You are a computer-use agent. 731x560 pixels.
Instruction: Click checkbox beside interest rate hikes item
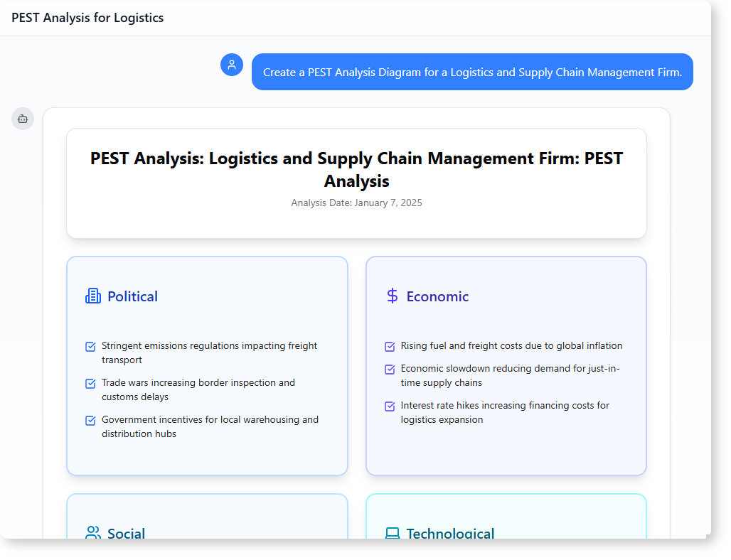(x=390, y=406)
